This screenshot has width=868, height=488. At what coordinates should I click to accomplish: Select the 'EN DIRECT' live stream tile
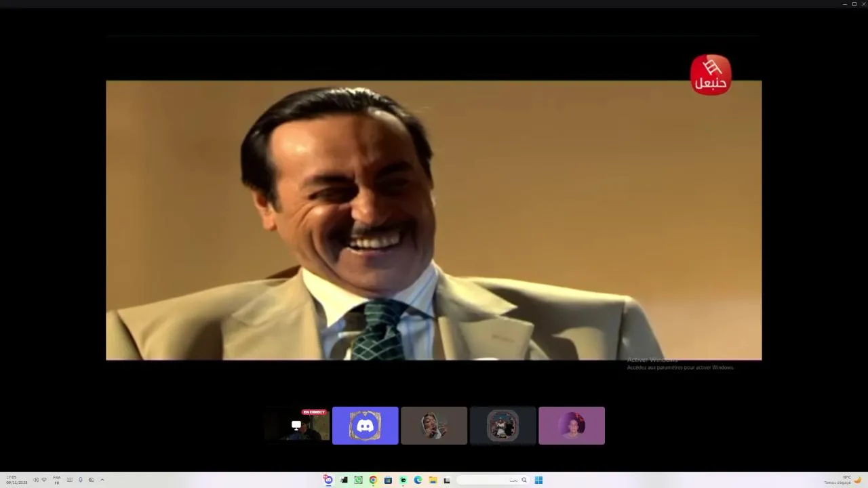(x=297, y=426)
